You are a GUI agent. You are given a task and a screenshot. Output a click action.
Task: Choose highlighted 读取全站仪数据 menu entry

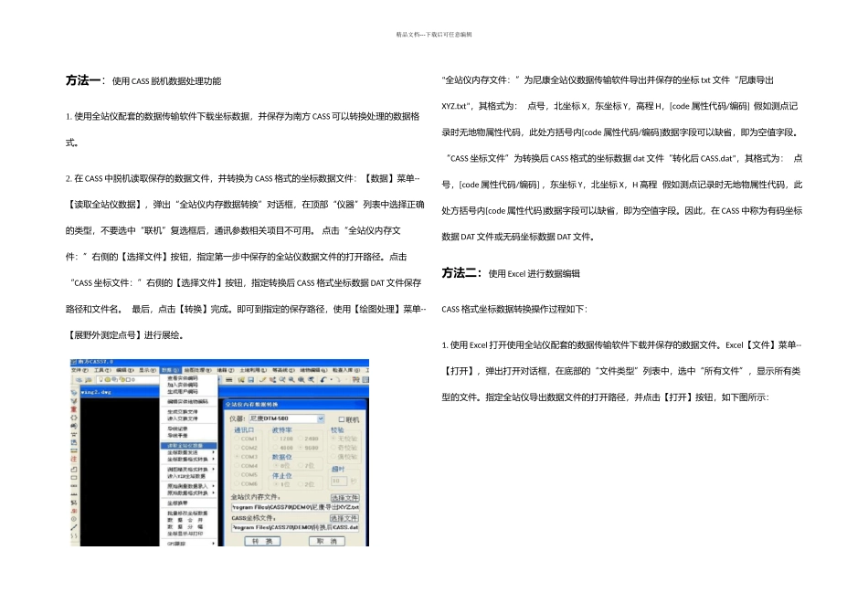tap(188, 446)
